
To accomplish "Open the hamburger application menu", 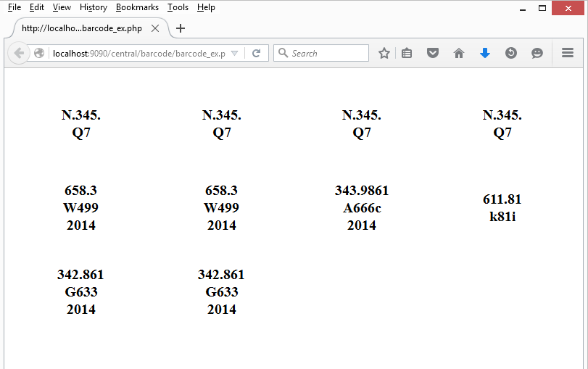I will [x=568, y=53].
